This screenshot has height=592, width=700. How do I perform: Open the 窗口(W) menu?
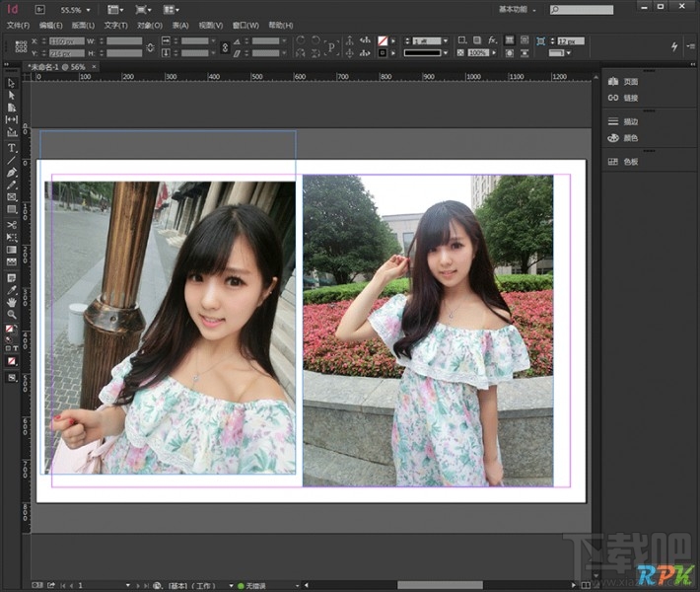click(247, 25)
